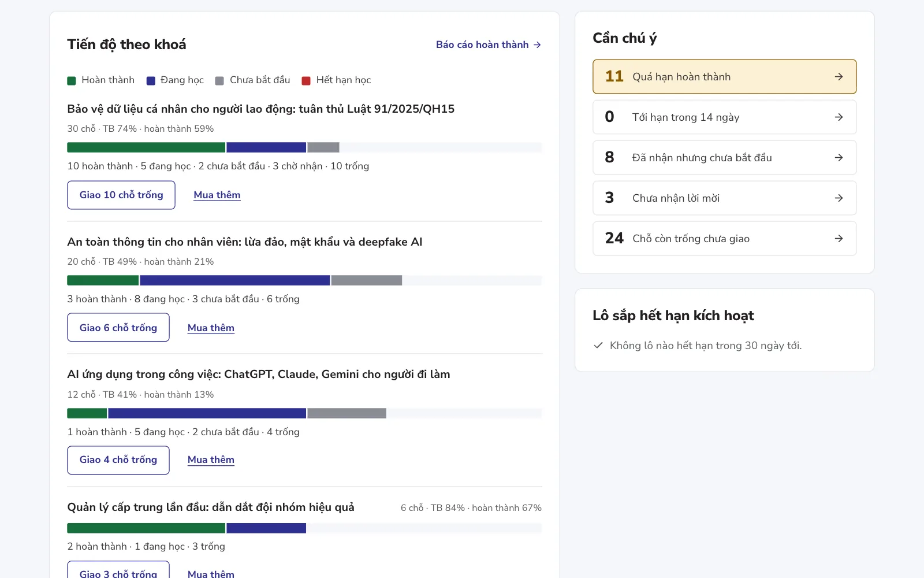Viewport: 924px width, 578px height.
Task: Click text 3 hoàn thành · 8 đang học
Action: (126, 299)
